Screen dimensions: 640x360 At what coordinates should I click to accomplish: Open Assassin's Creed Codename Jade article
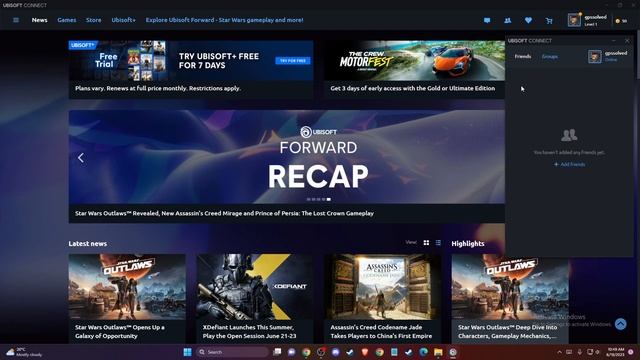point(382,298)
